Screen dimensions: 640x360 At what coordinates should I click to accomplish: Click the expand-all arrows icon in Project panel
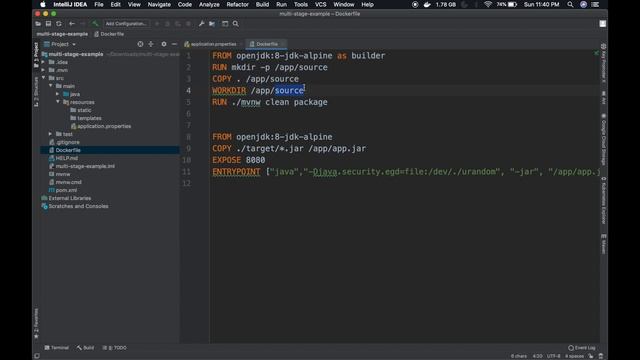pos(151,44)
